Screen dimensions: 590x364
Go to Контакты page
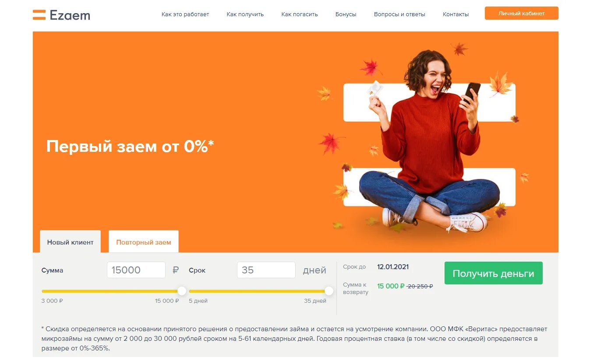(x=456, y=14)
